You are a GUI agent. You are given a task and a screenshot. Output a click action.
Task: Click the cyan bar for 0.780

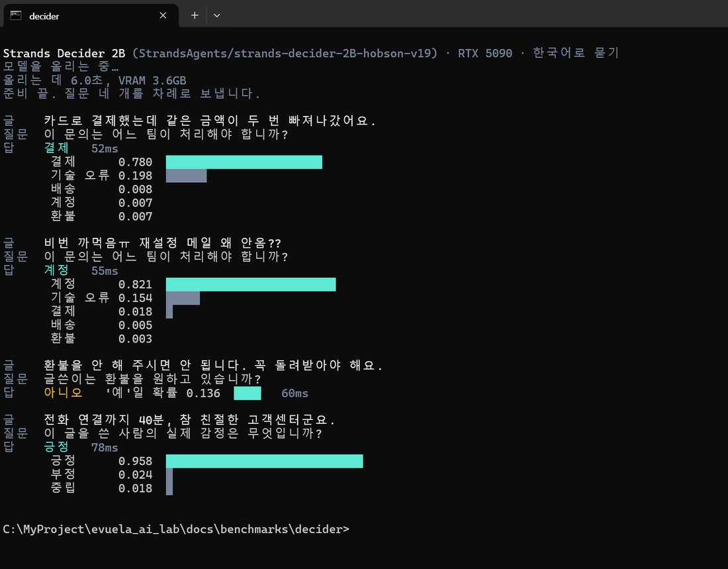(244, 162)
